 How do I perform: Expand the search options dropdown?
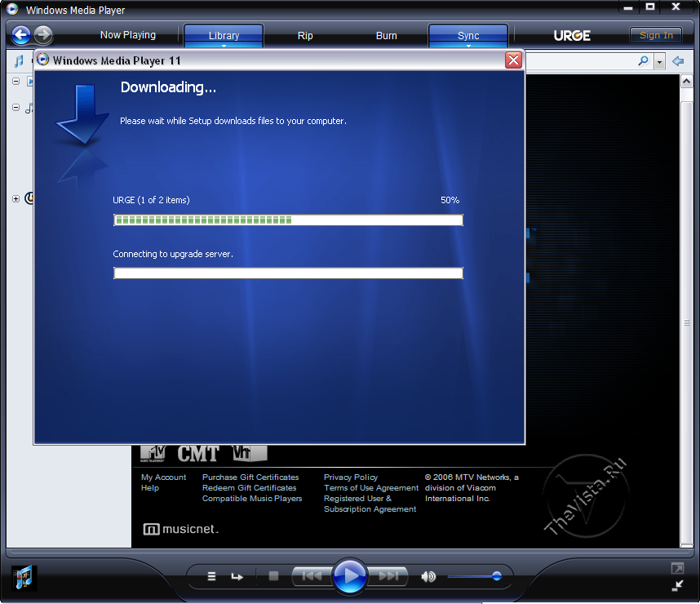pos(659,62)
